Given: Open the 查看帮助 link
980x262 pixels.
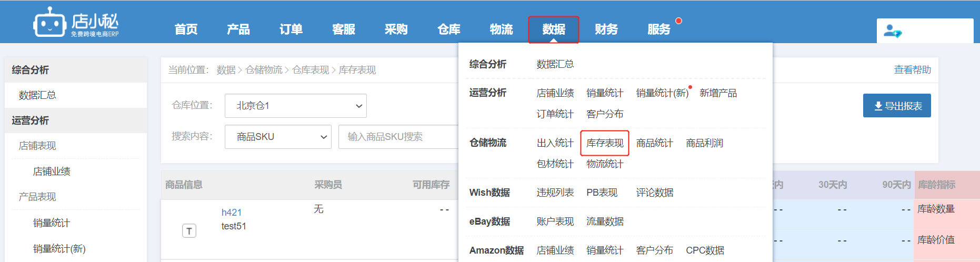Looking at the screenshot, I should click(913, 70).
